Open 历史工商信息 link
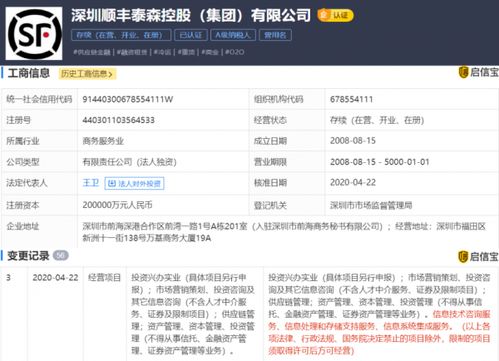Viewport: 499px width, 361px height. coord(87,74)
